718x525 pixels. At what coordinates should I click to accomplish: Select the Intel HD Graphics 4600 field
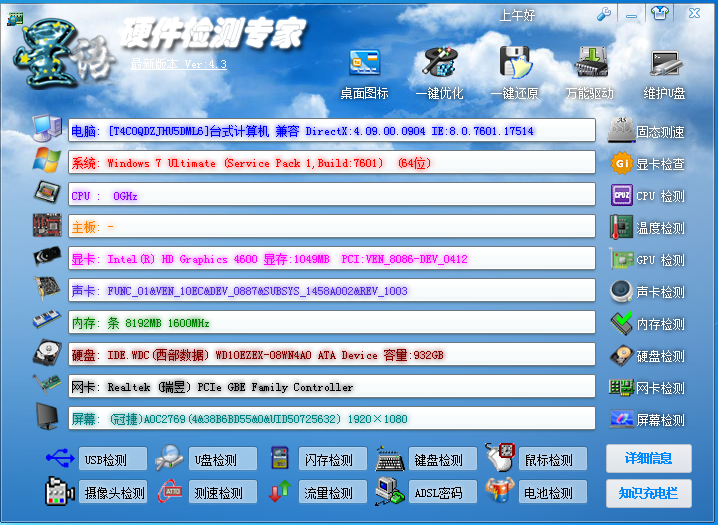pyautogui.click(x=332, y=259)
